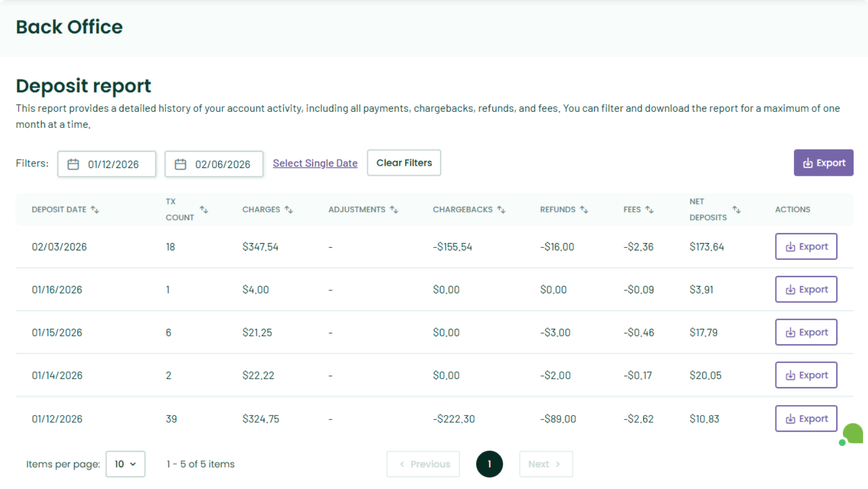Sort by Net Deposits icon
This screenshot has height=489, width=868.
(737, 210)
